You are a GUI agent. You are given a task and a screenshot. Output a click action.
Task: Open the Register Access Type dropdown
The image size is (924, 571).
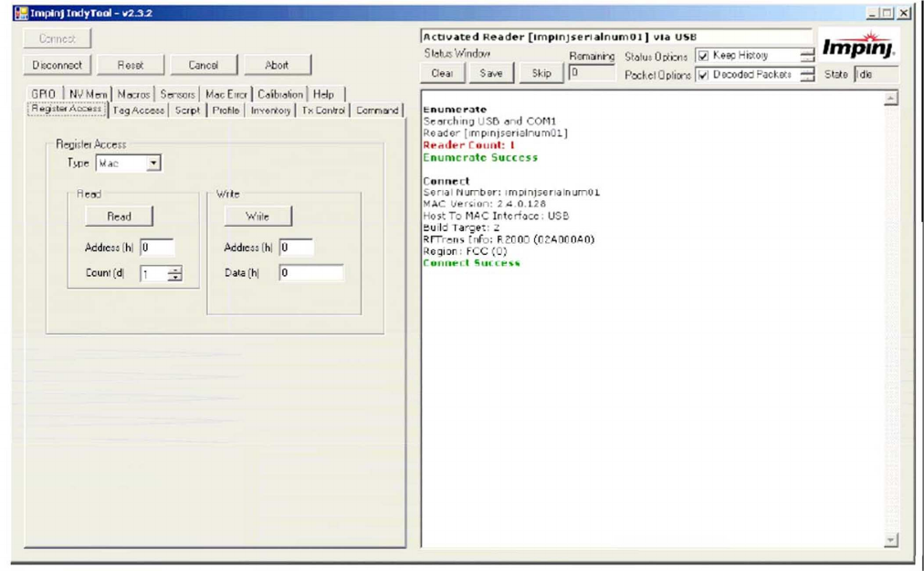tap(153, 164)
